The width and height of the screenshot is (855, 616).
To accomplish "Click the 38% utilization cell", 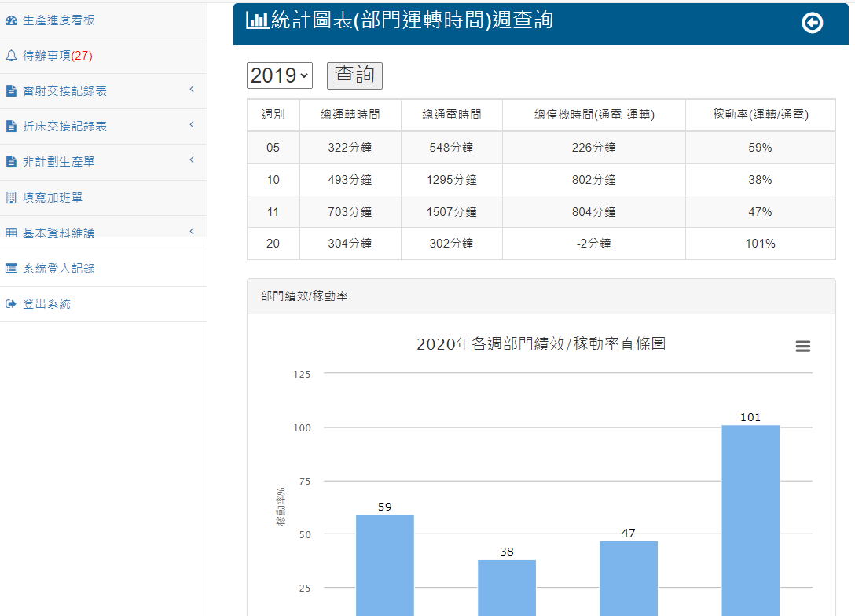I will 760,180.
